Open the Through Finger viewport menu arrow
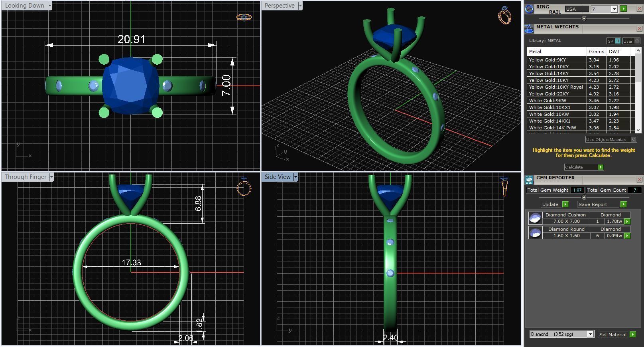This screenshot has width=644, height=347. point(51,177)
